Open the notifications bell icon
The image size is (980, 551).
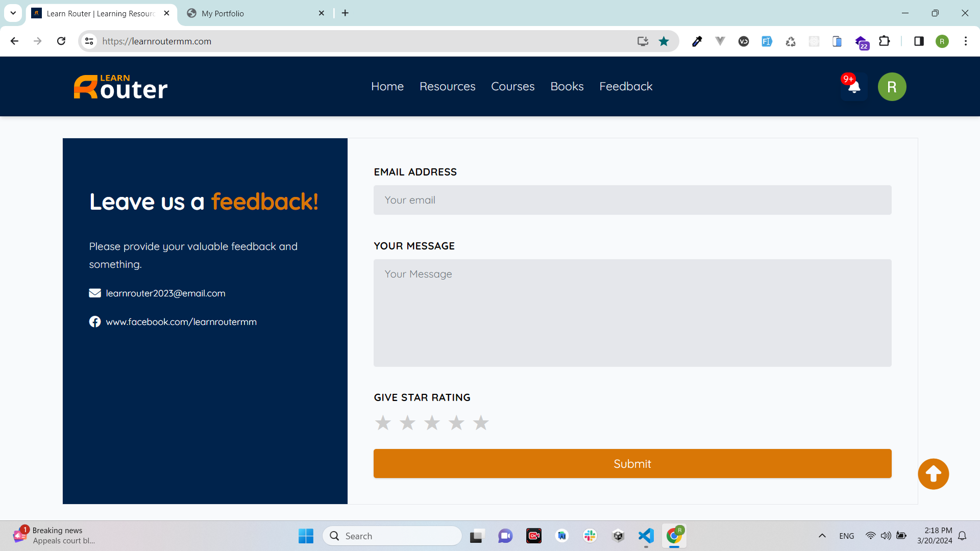pyautogui.click(x=854, y=87)
